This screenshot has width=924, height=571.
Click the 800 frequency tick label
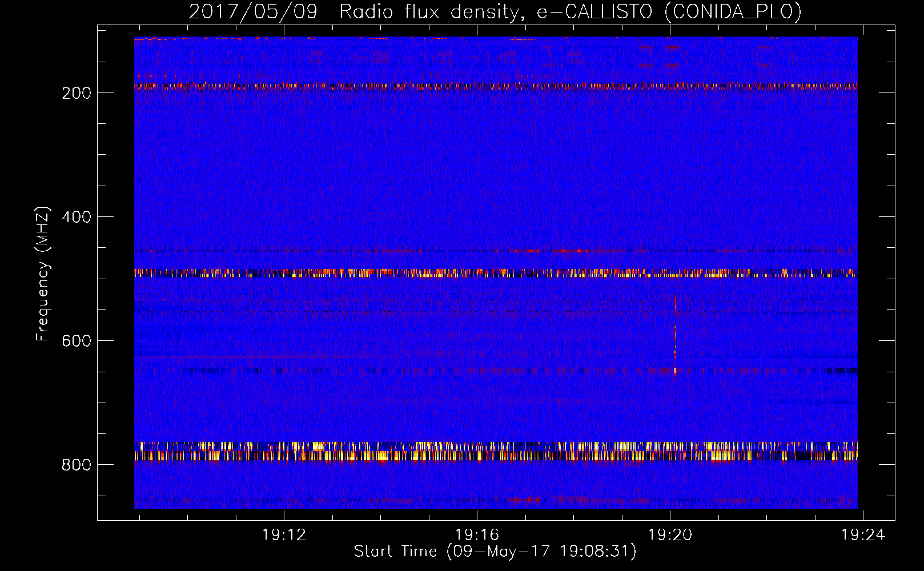pos(77,465)
